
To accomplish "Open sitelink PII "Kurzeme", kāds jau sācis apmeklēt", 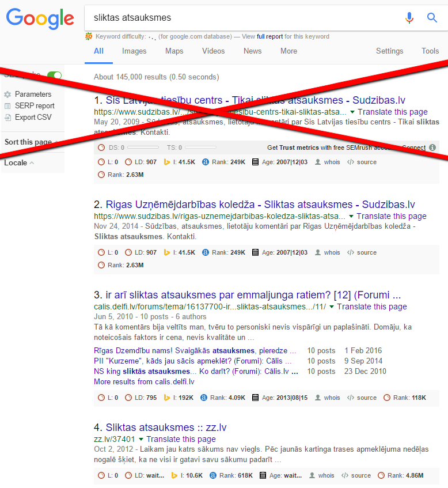I will click(x=193, y=361).
